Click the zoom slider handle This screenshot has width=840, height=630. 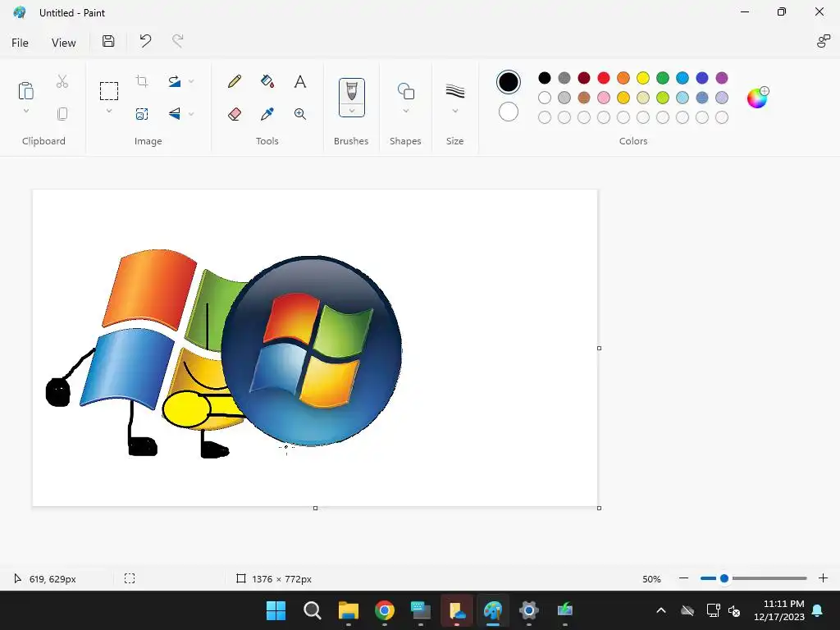pos(724,578)
